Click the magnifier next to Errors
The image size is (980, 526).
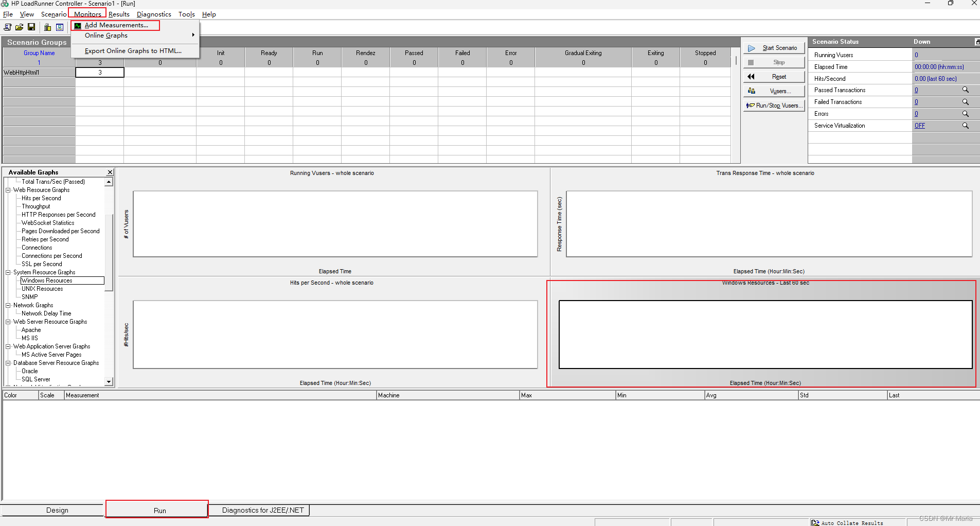[965, 114]
